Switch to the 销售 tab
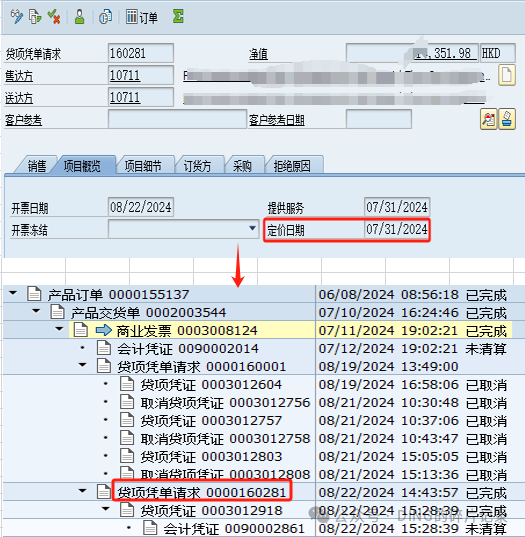 (37, 166)
